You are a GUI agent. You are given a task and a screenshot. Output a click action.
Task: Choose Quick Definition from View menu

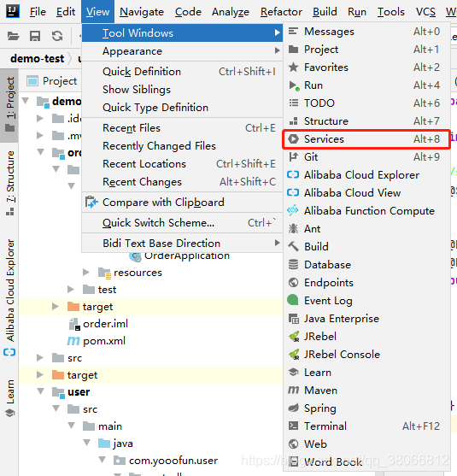pyautogui.click(x=183, y=72)
